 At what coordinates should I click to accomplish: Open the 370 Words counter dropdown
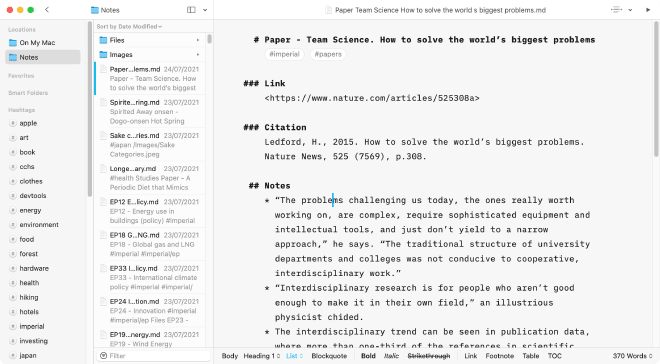pos(633,356)
